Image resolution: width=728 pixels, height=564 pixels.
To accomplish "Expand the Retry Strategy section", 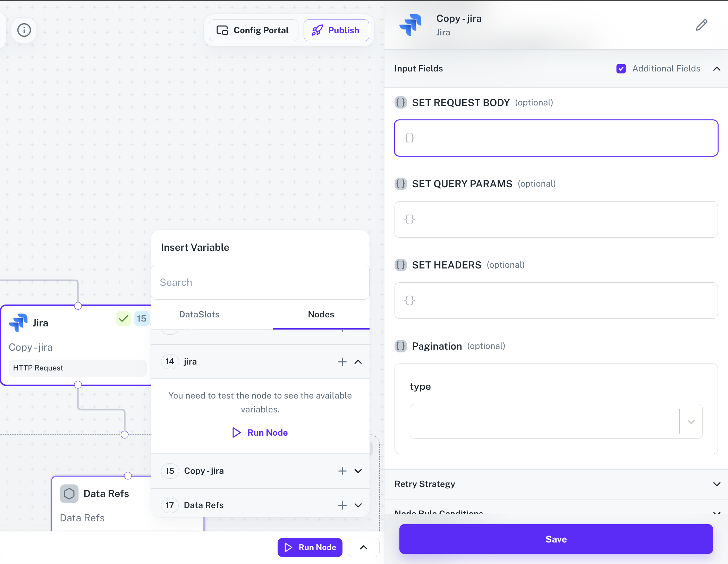I will coord(717,484).
